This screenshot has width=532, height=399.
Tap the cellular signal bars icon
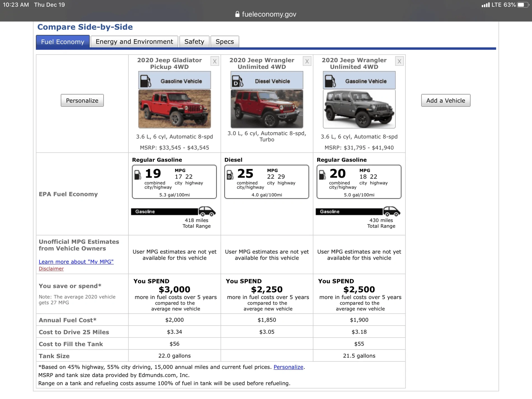(486, 5)
